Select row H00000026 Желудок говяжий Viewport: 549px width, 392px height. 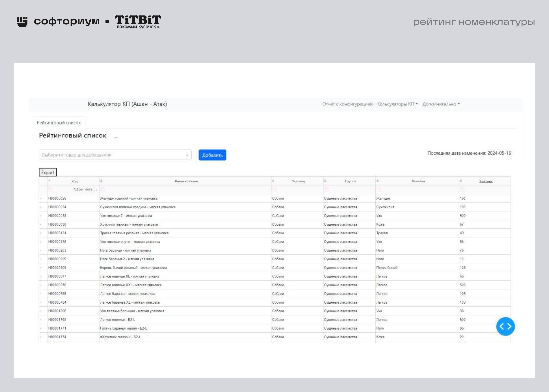coord(274,198)
